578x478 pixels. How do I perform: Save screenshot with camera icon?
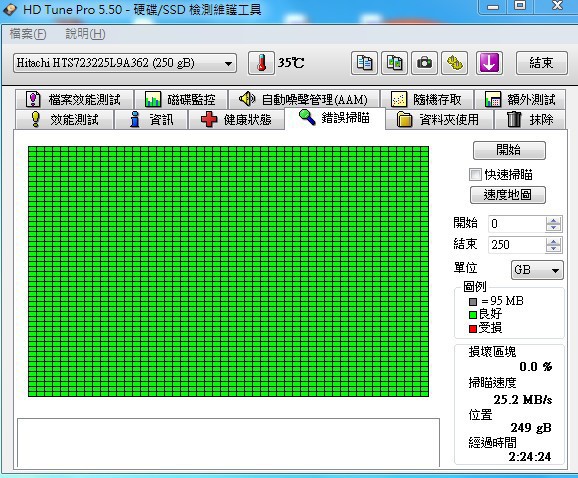(425, 63)
